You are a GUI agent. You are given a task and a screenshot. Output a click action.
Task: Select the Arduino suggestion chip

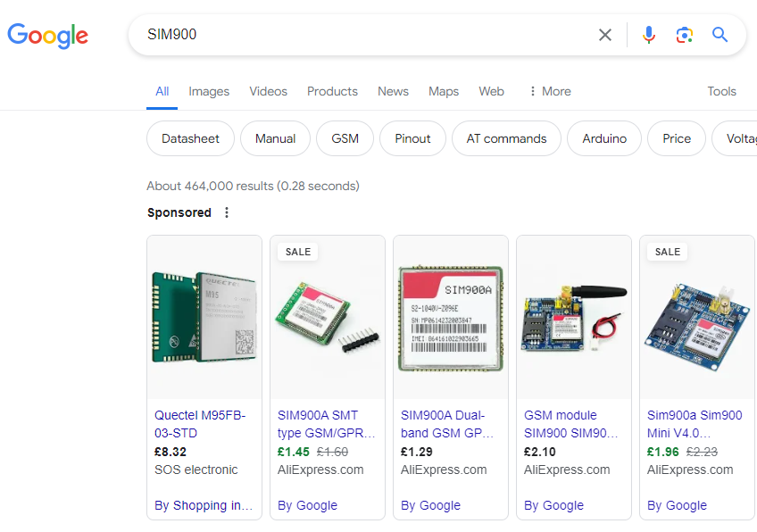[x=604, y=138]
